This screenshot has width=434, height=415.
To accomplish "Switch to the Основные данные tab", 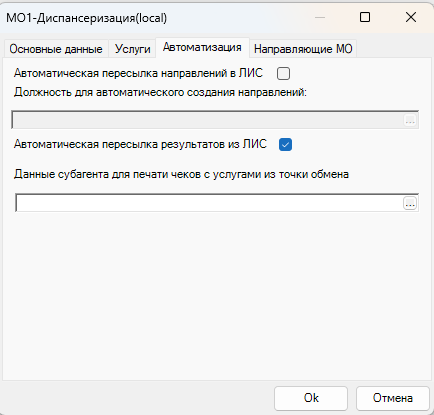I will 56,49.
